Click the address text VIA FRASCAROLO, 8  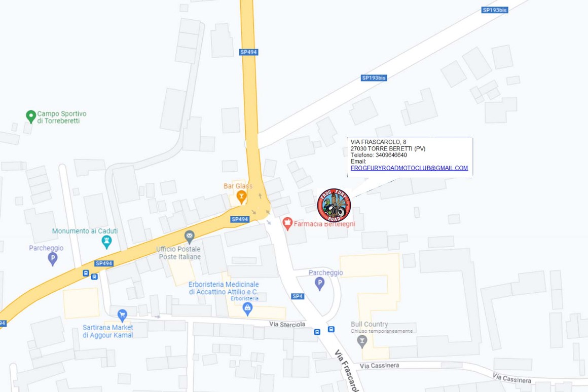pyautogui.click(x=378, y=142)
